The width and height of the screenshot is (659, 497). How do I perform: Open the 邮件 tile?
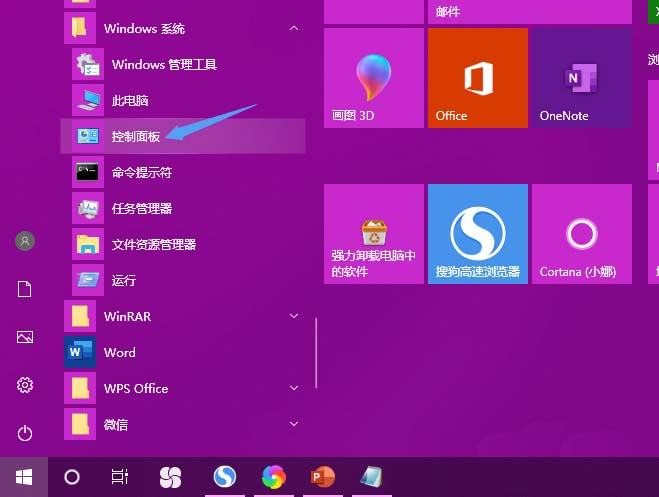530,12
